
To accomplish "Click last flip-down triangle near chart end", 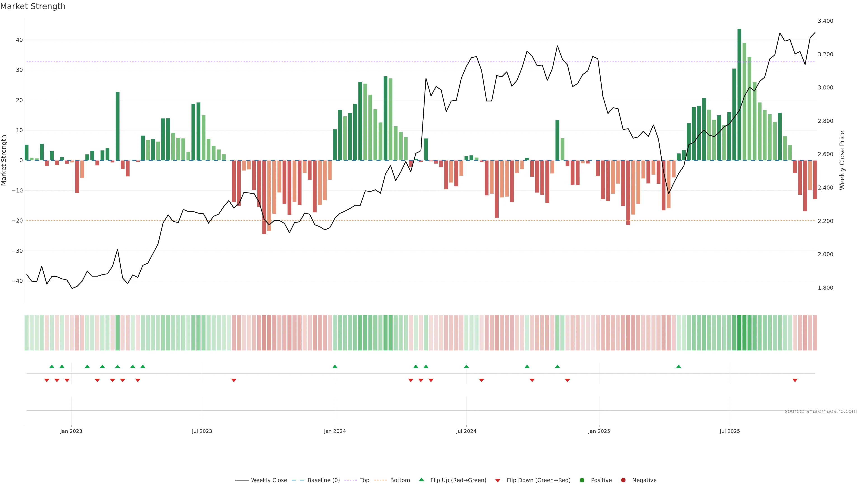I will coord(795,380).
